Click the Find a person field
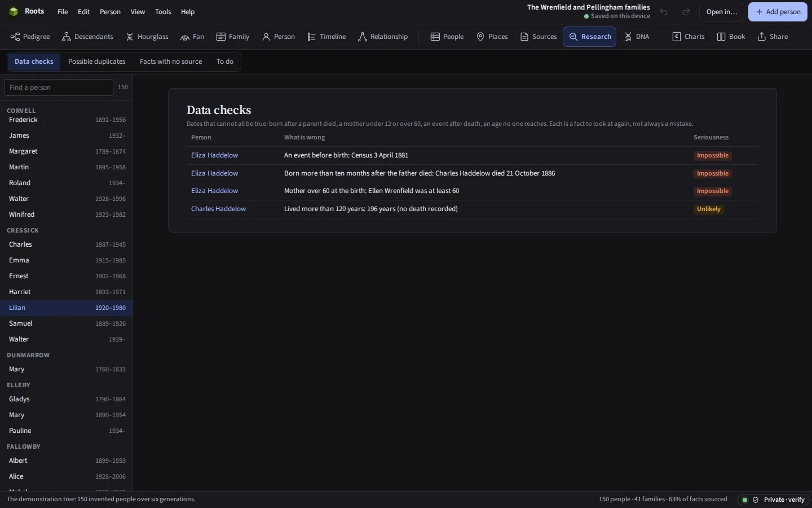812x508 pixels. (x=59, y=87)
